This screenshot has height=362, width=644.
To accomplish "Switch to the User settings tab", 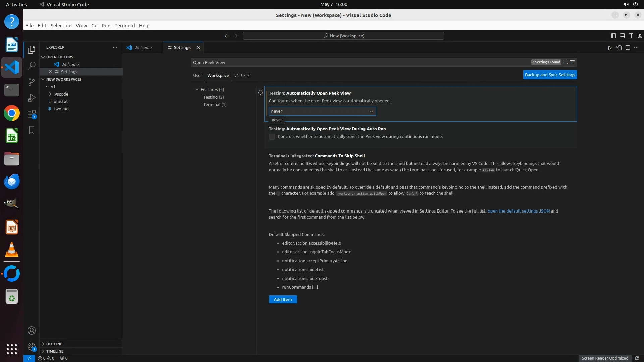I will (x=197, y=76).
